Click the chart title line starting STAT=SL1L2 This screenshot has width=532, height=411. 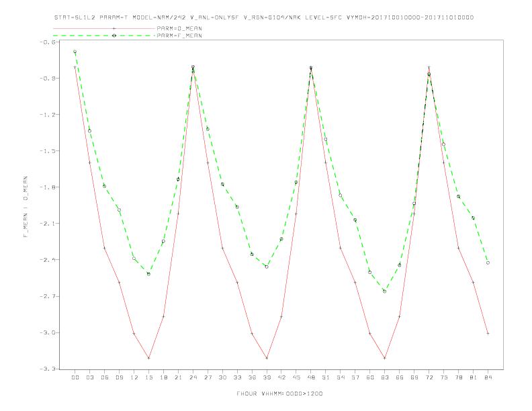pyautogui.click(x=264, y=17)
